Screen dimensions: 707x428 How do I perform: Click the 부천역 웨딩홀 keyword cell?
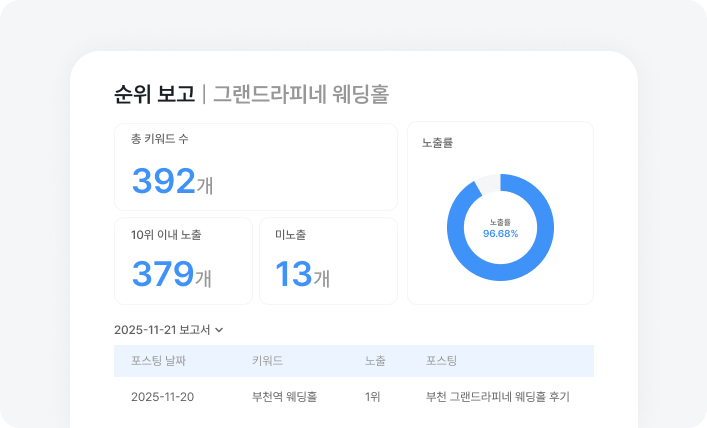tap(284, 397)
